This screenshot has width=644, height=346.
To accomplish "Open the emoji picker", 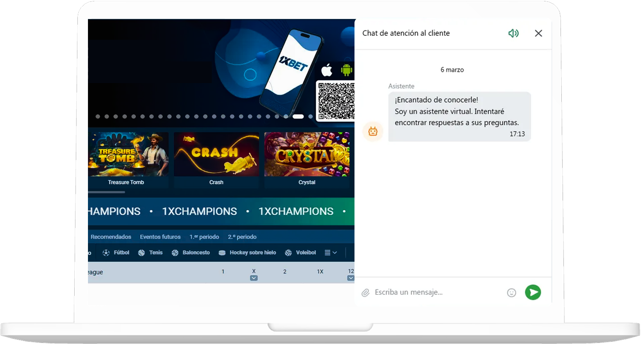I will pos(511,293).
